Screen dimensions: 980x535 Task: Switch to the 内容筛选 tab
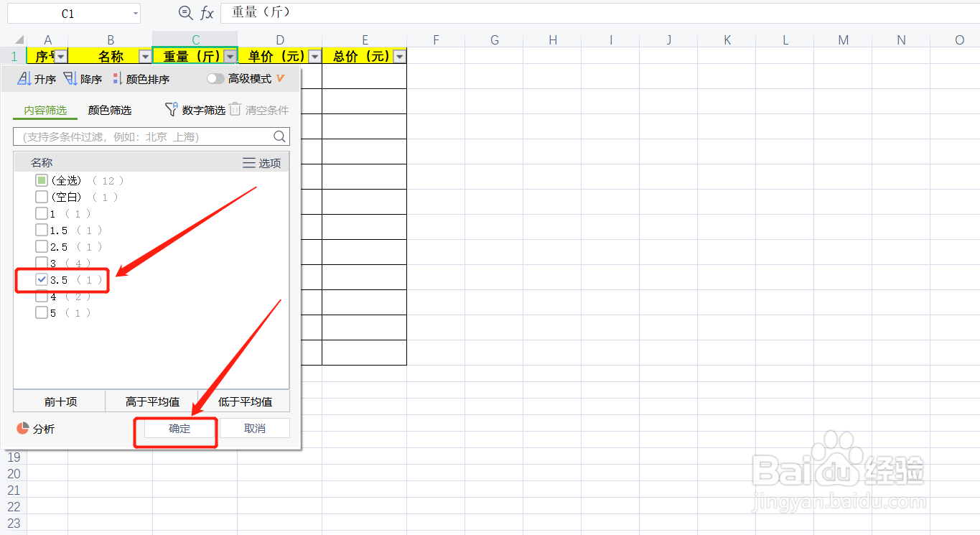click(45, 110)
